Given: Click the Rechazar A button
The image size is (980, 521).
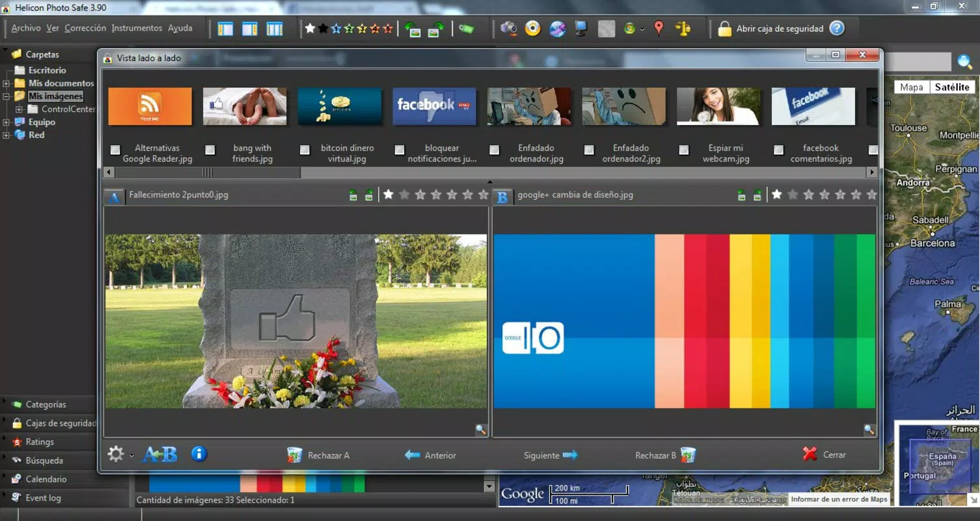Looking at the screenshot, I should point(318,455).
